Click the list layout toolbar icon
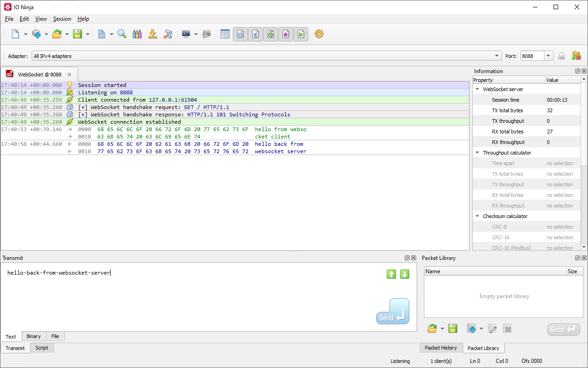This screenshot has width=588, height=368. [x=225, y=34]
